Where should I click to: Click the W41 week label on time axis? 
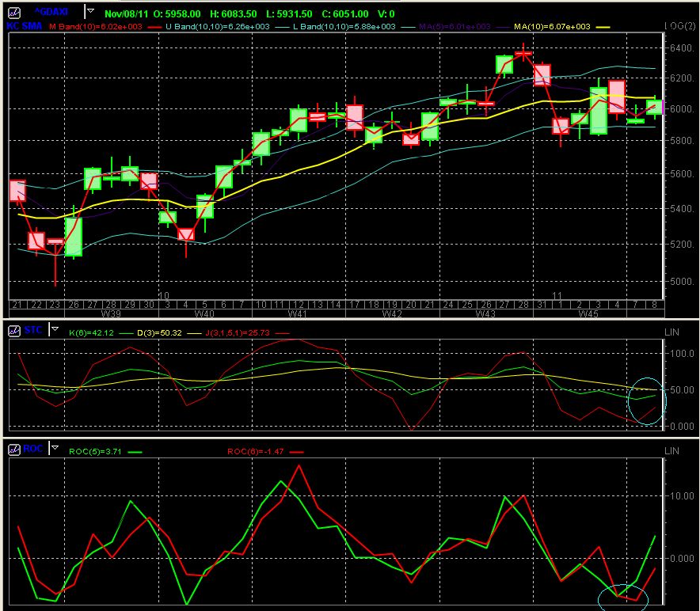pos(297,313)
